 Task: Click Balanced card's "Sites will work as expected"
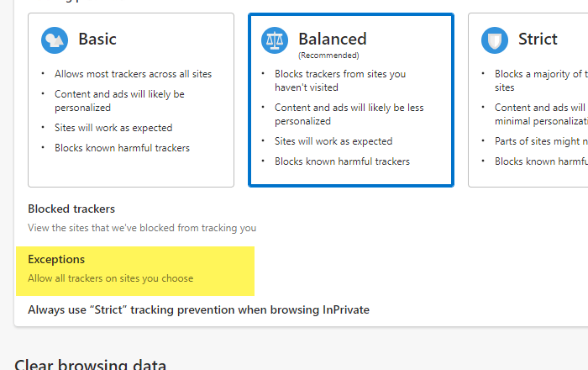[333, 141]
